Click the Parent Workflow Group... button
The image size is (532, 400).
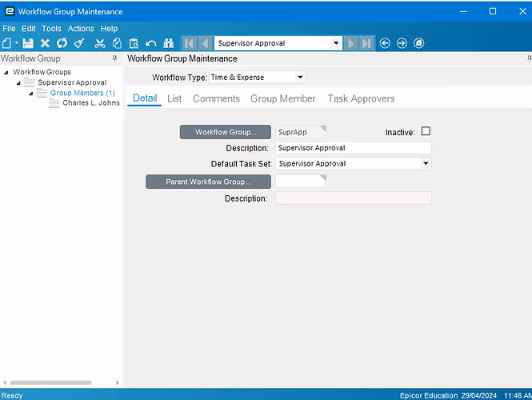(208, 182)
